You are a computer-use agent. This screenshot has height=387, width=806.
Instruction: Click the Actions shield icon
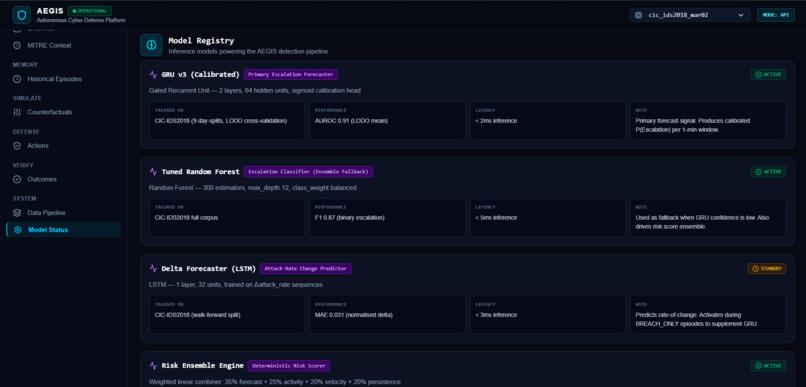[x=17, y=145]
